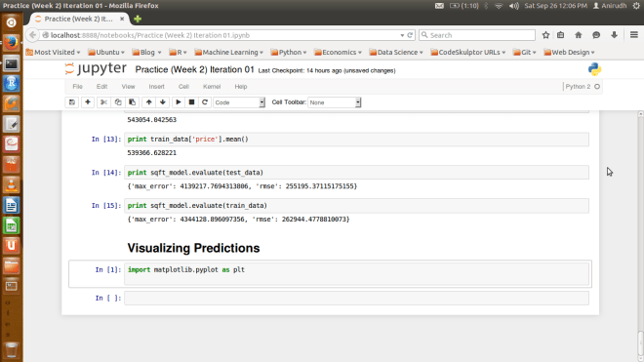Expand the Blog bookmarks folder
This screenshot has height=362, width=644.
pyautogui.click(x=146, y=52)
